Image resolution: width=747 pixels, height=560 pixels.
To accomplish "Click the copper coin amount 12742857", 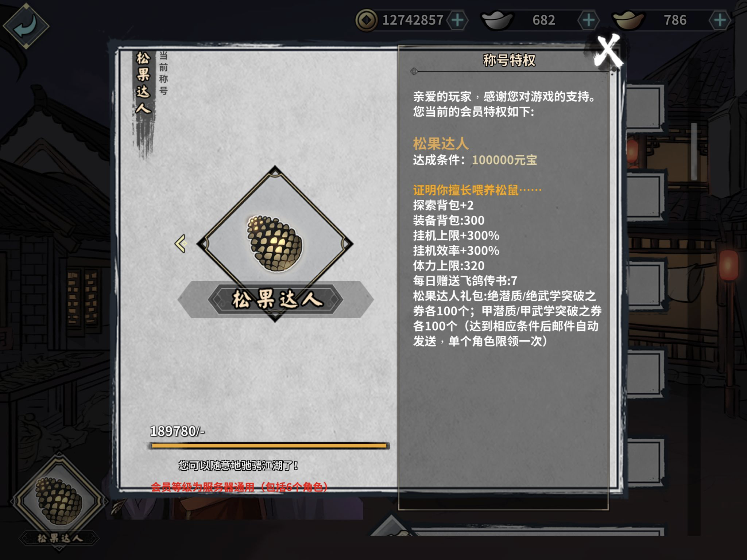I will tap(413, 20).
